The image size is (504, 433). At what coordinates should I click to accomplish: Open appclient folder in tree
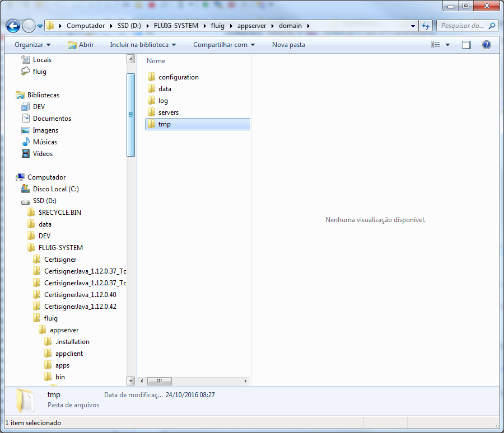pos(69,354)
